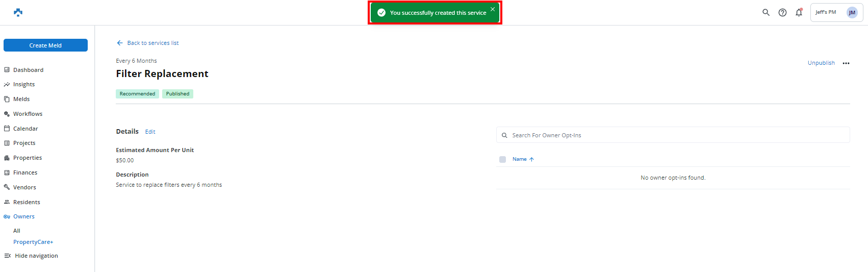This screenshot has height=272, width=868.
Task: Edit the service Details
Action: (150, 132)
